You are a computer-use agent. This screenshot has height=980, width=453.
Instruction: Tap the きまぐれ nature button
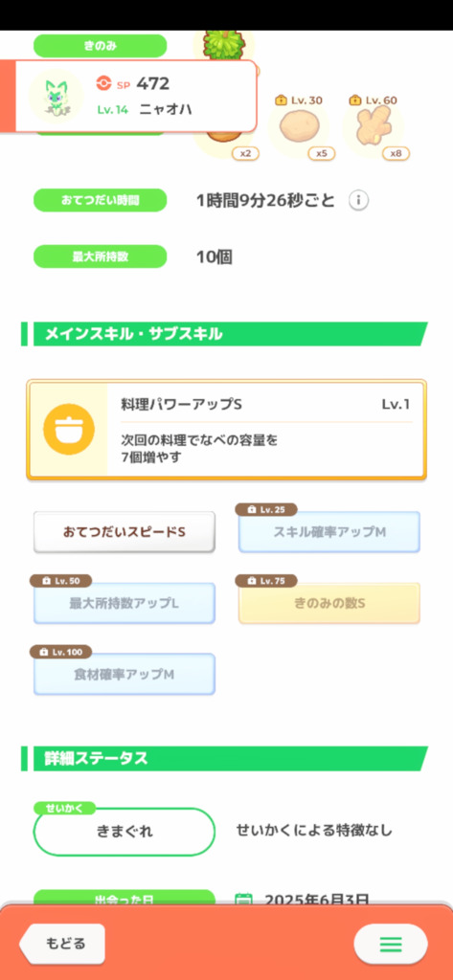click(x=124, y=832)
